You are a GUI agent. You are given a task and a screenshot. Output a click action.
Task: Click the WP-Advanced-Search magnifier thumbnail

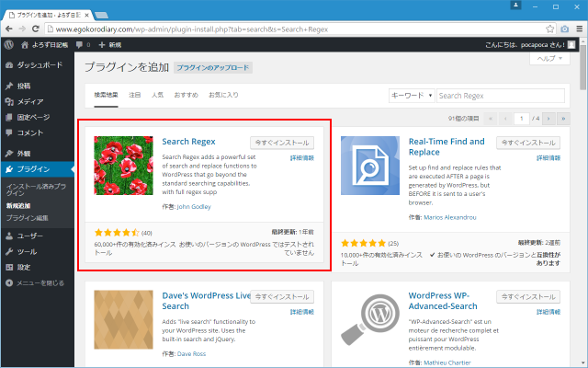pos(370,319)
